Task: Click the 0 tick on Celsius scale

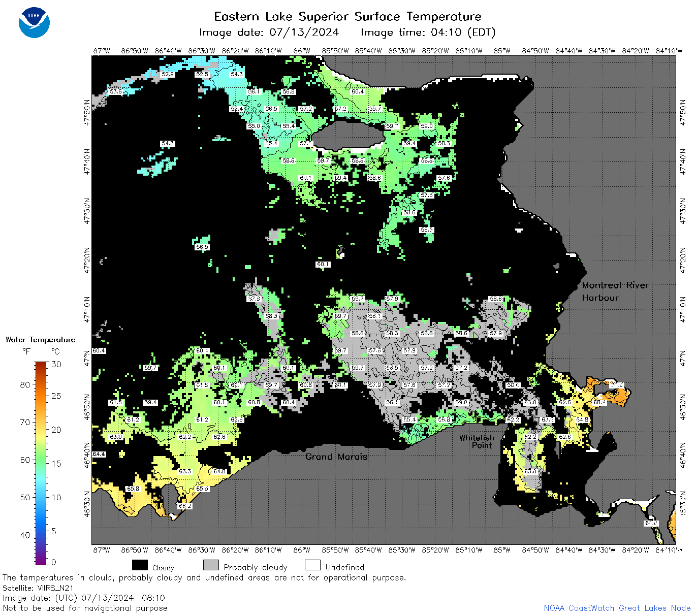Action: click(x=54, y=562)
